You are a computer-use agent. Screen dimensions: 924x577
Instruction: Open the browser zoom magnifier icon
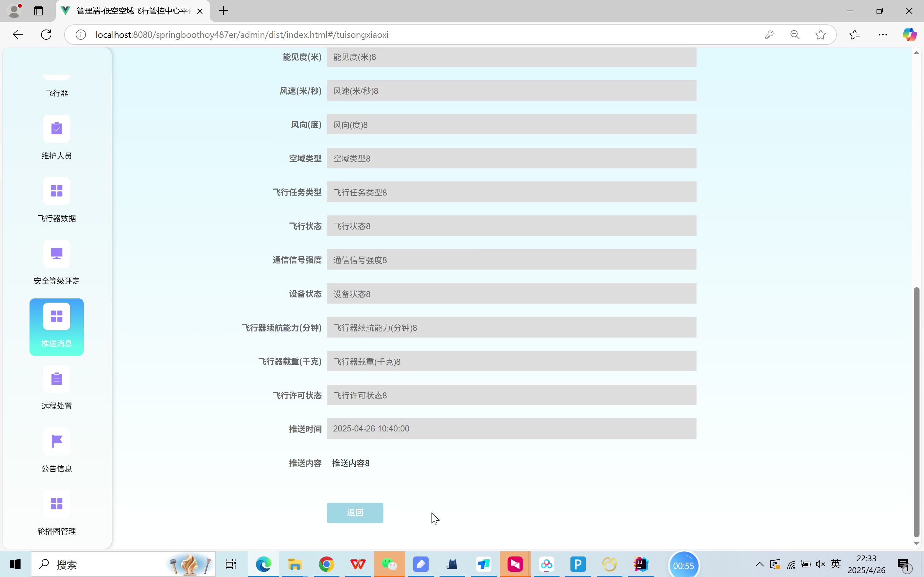click(x=795, y=35)
